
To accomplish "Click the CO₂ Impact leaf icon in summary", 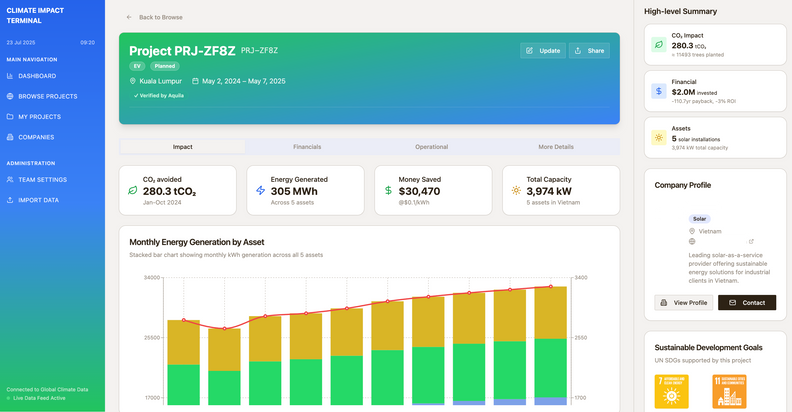I will (x=659, y=45).
